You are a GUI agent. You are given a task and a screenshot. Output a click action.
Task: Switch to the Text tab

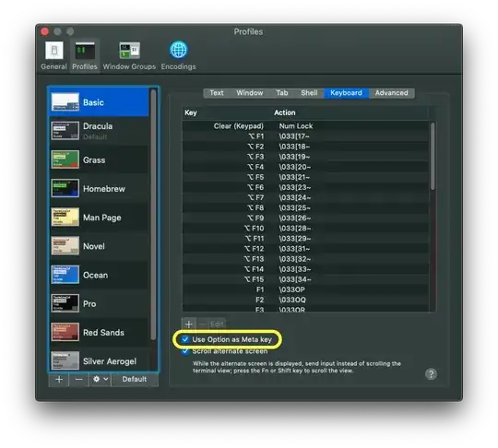217,93
